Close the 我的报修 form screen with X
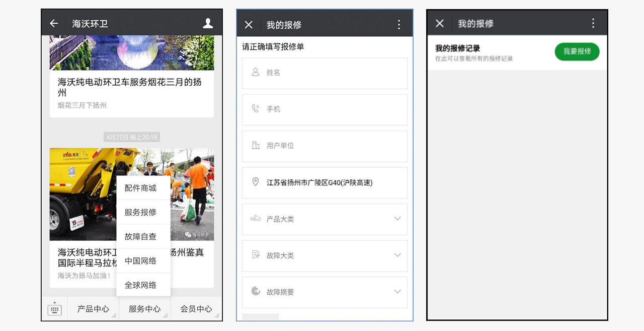Image resolution: width=644 pixels, height=331 pixels. (x=249, y=25)
